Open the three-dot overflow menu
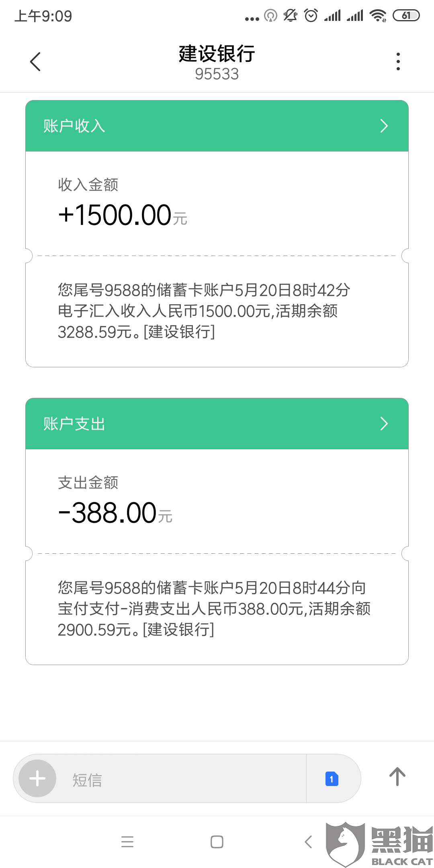The height and width of the screenshot is (868, 434). tap(398, 62)
